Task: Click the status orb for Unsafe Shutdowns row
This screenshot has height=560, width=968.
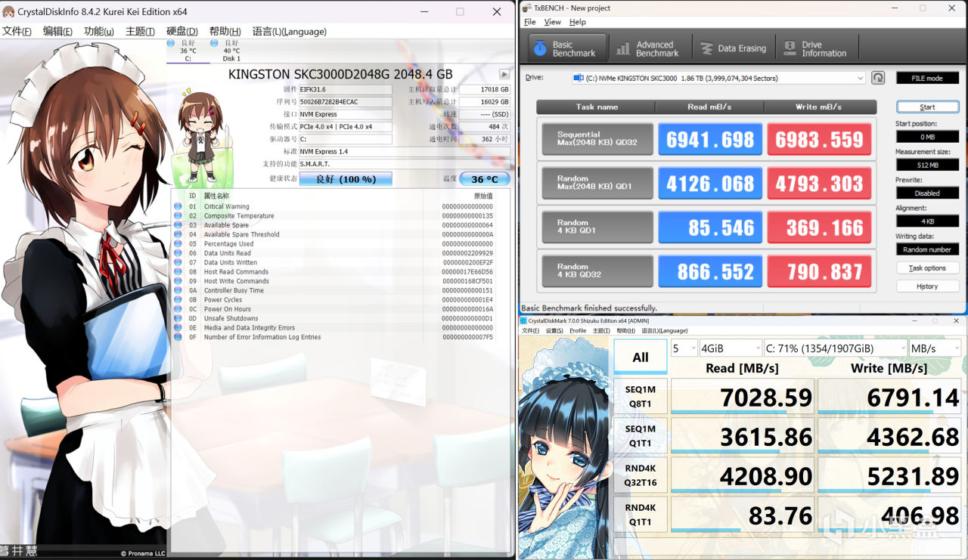Action: pyautogui.click(x=178, y=318)
